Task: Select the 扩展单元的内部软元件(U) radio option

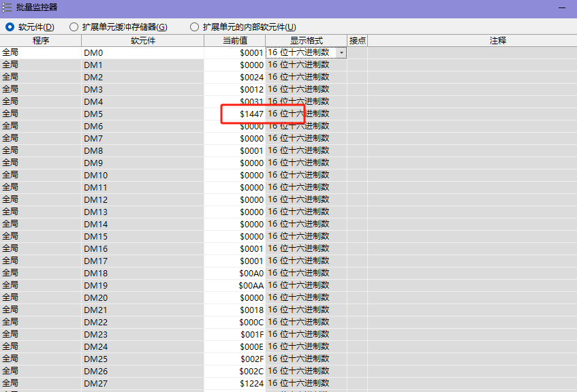Action: [195, 27]
